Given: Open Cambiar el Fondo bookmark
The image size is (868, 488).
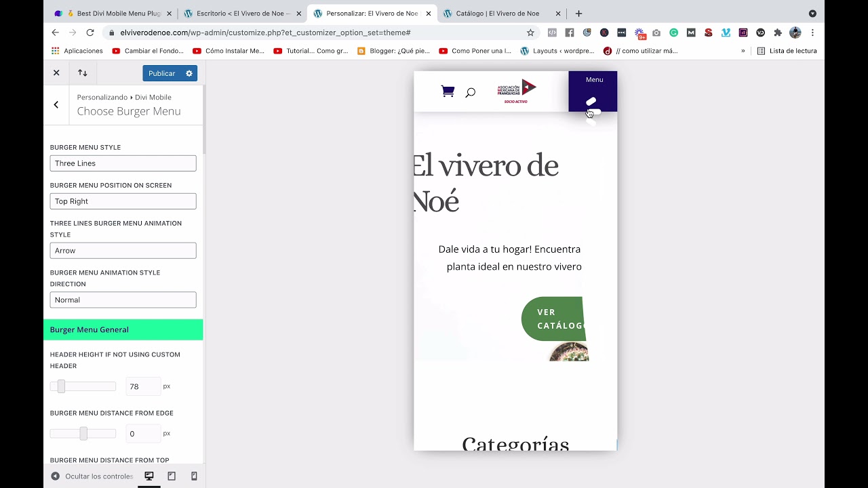Looking at the screenshot, I should (x=148, y=51).
